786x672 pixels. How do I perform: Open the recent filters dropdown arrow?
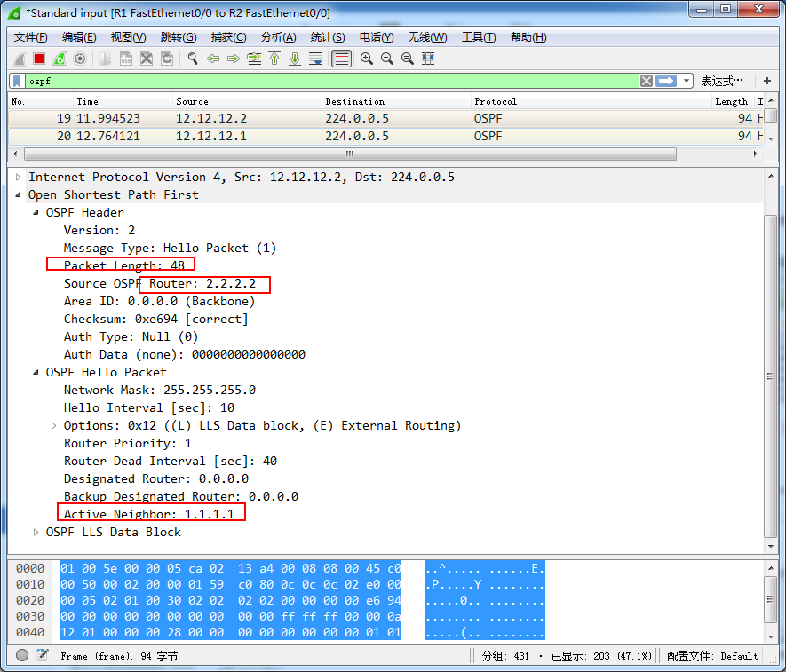coord(687,81)
